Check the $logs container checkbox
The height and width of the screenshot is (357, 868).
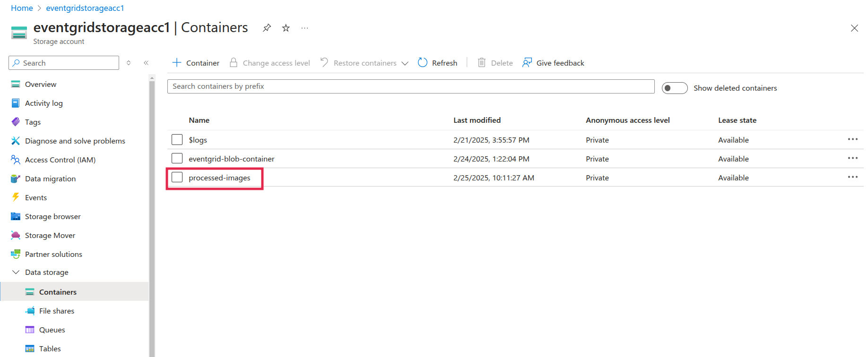[x=177, y=140]
